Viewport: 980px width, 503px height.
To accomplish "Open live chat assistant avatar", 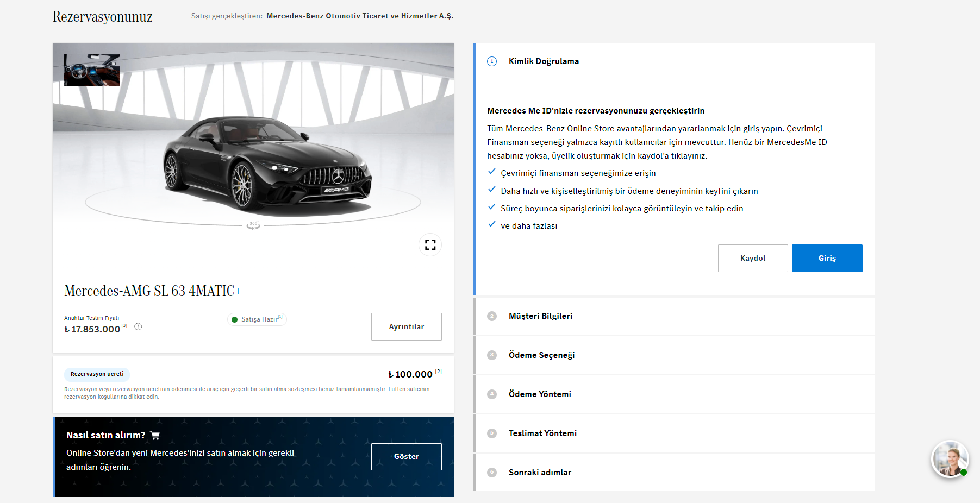I will pyautogui.click(x=950, y=459).
